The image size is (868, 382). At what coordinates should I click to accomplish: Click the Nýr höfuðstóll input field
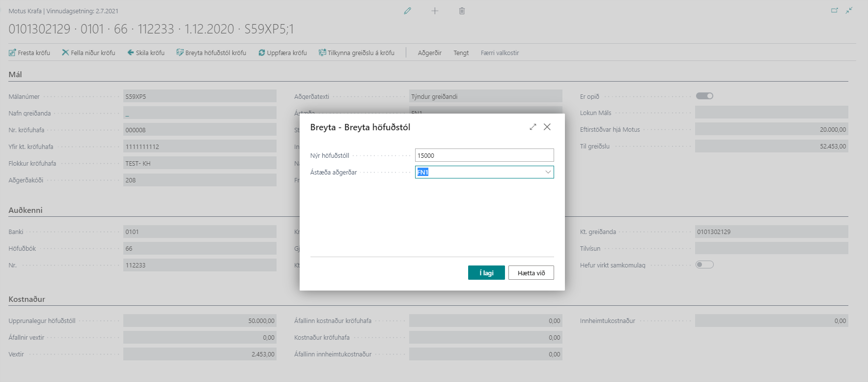coord(484,155)
